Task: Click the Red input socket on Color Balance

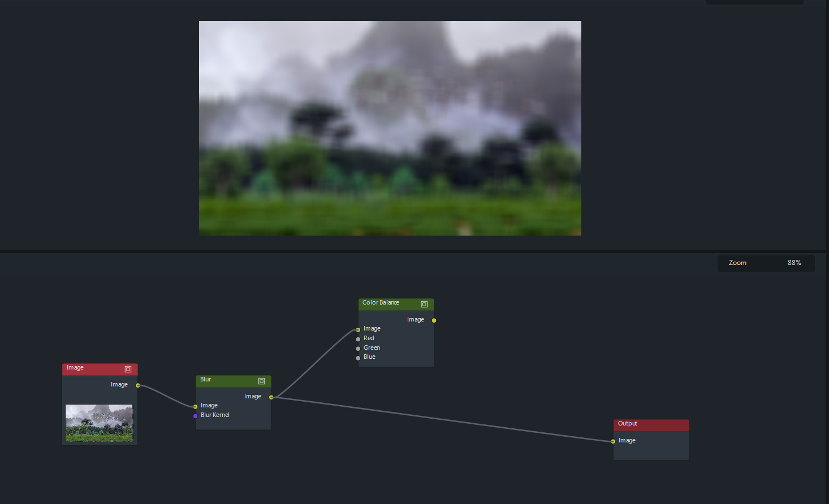Action: point(358,338)
